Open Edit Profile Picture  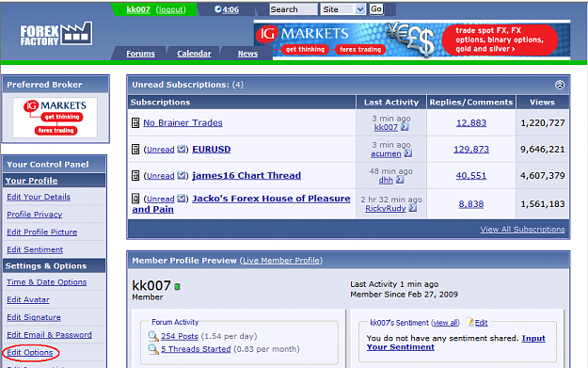[42, 232]
